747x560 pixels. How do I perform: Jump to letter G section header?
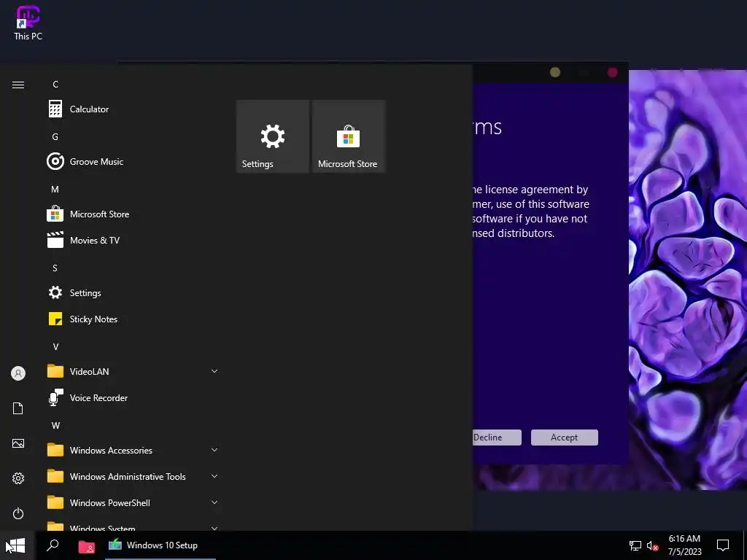[x=55, y=136]
